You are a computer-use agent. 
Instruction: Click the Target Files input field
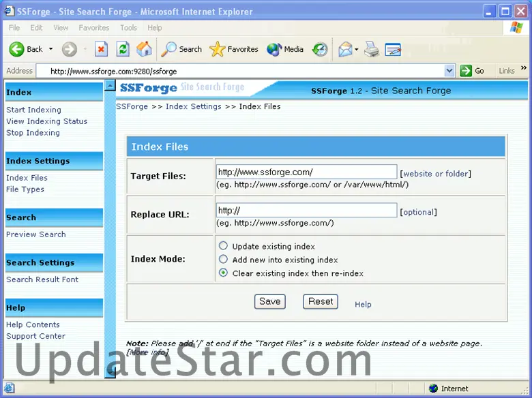pyautogui.click(x=306, y=172)
